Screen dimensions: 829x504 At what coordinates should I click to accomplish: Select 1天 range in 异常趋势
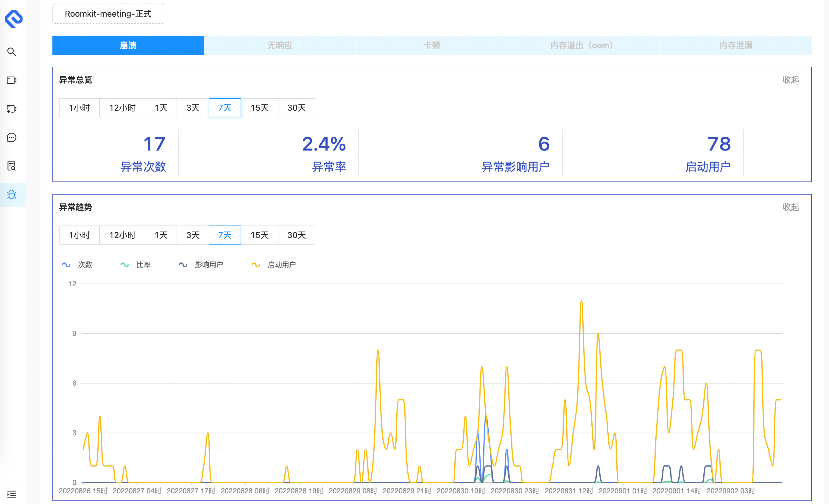pos(161,235)
